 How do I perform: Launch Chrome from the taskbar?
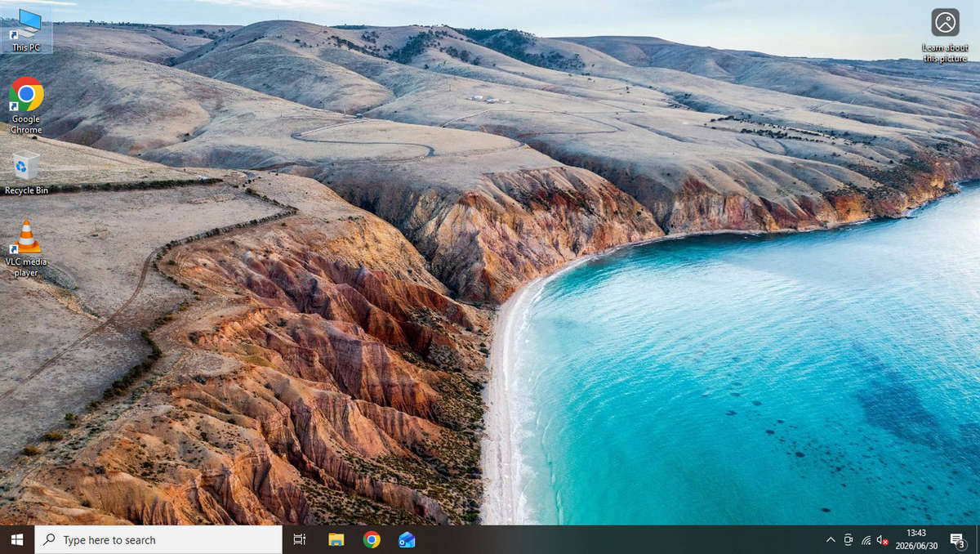point(372,539)
